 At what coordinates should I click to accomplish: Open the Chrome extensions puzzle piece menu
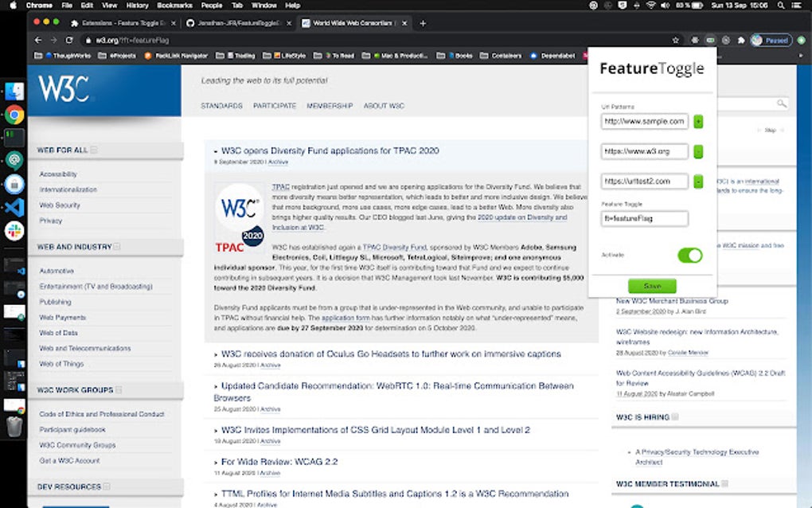(x=741, y=39)
